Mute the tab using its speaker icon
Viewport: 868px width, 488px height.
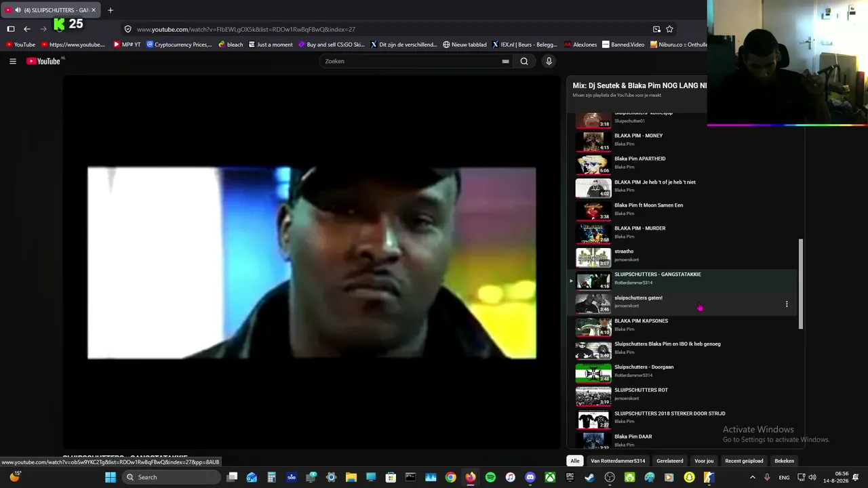pos(17,10)
